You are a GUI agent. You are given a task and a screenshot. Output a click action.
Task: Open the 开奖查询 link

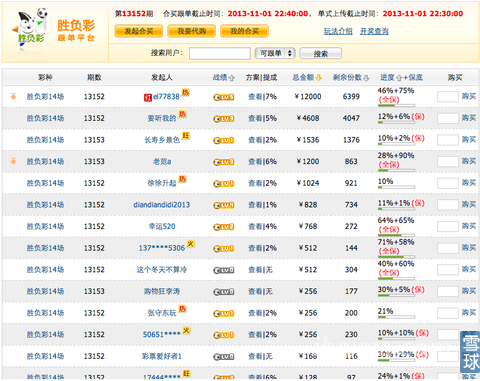(374, 31)
